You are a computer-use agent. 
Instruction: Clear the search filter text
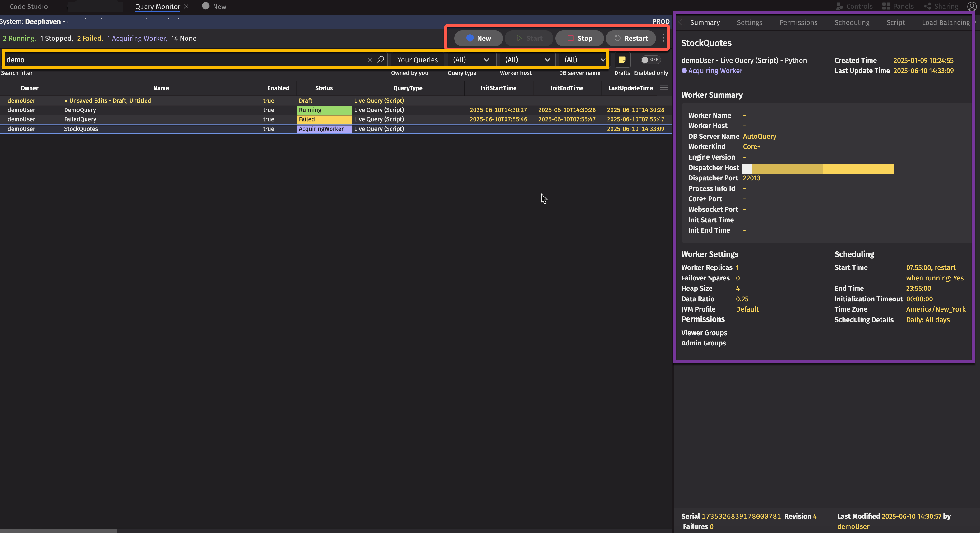coord(369,60)
